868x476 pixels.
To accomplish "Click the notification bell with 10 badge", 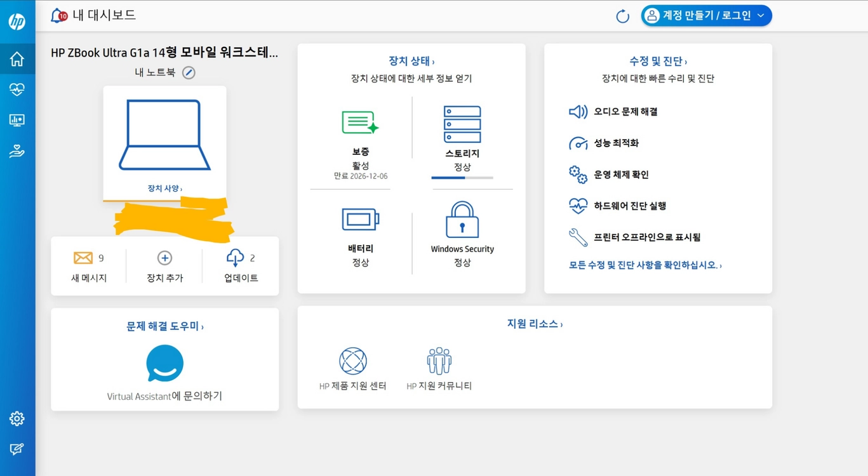I will [58, 15].
